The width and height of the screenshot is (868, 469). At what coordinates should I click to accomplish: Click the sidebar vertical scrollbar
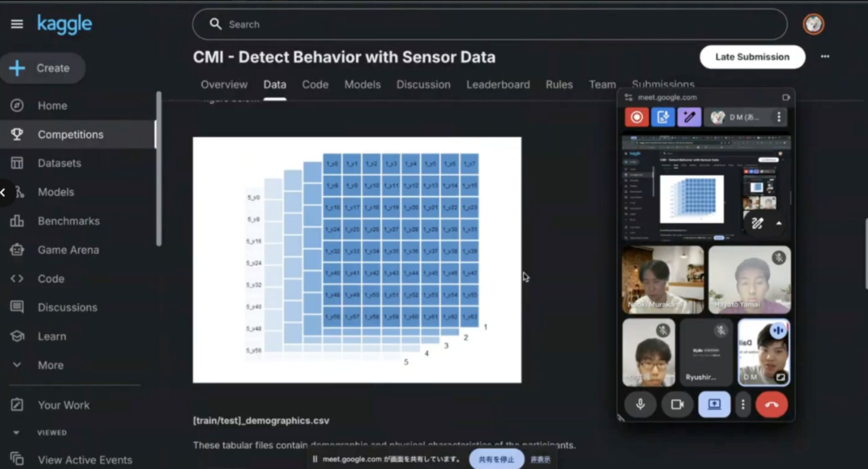[159, 169]
